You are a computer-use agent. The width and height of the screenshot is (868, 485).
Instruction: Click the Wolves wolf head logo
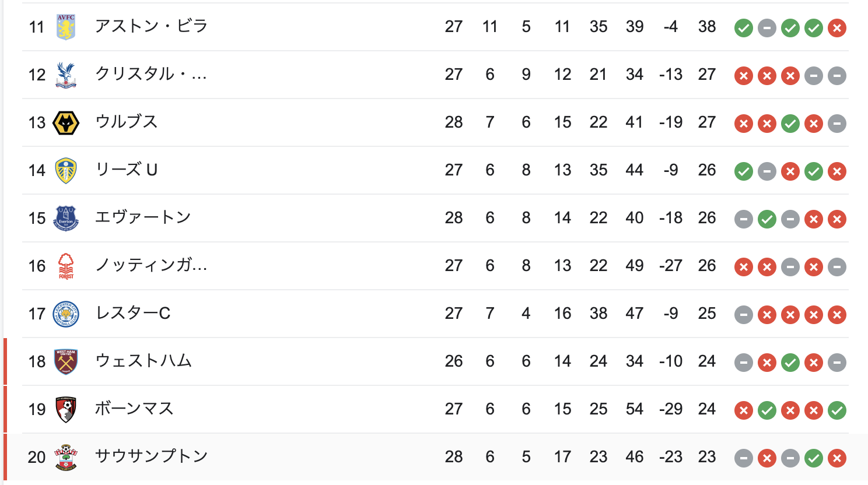(x=66, y=122)
